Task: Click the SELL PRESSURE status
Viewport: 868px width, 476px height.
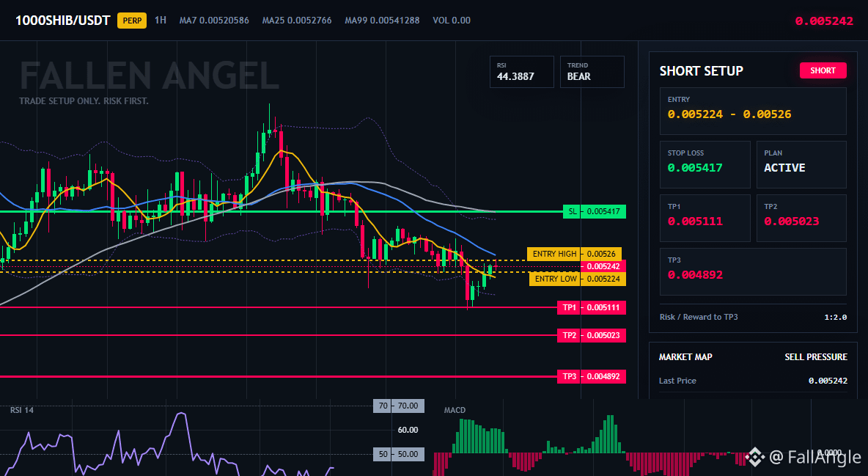Action: point(815,357)
